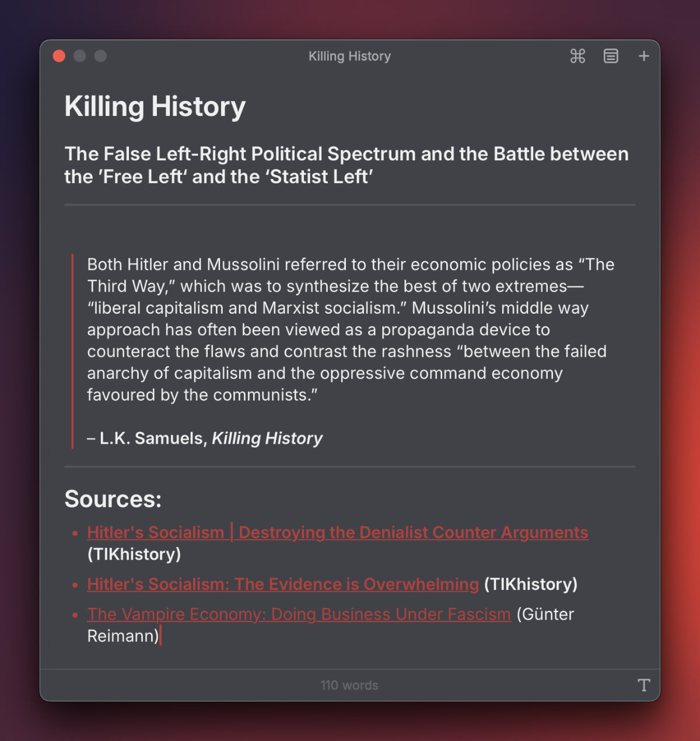The width and height of the screenshot is (700, 741).
Task: Click (TIKhistory) after the Evidence link
Action: click(530, 584)
